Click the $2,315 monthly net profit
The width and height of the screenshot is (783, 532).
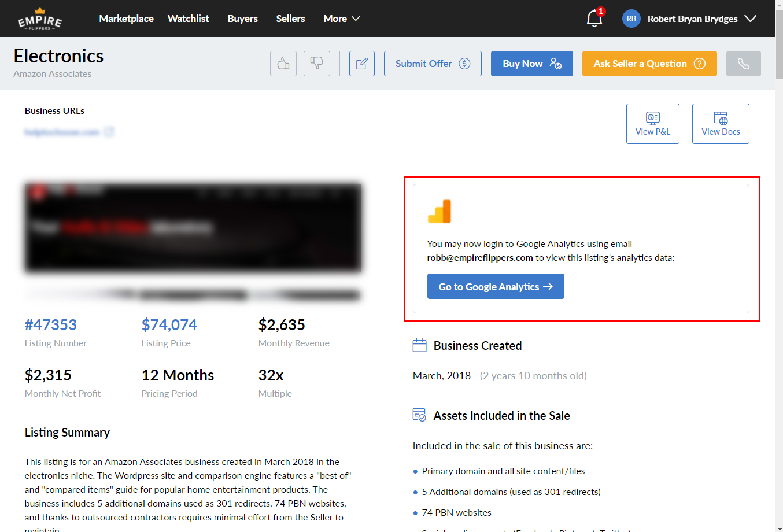point(48,375)
